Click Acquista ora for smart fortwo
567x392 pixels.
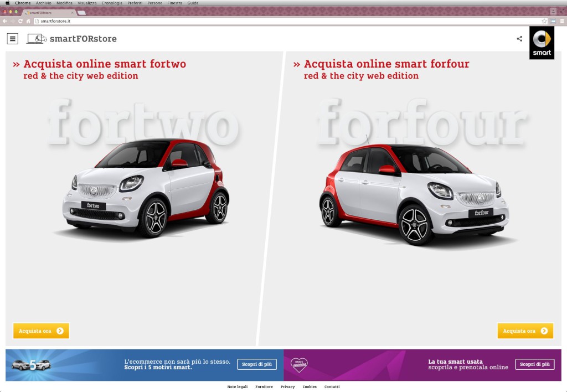point(41,331)
